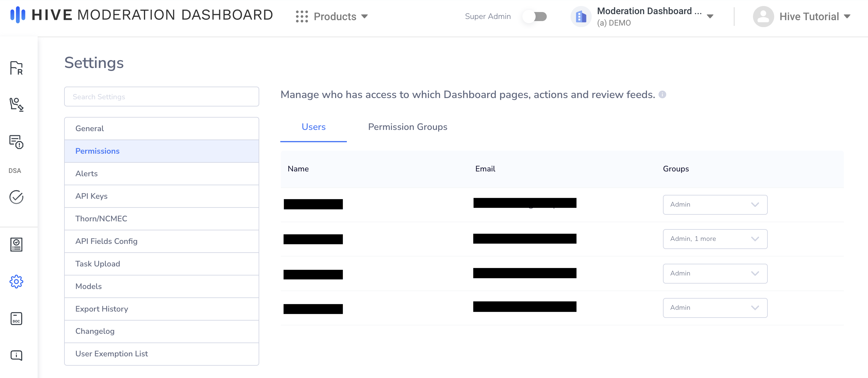
Task: Click the info tooltip next to description
Action: [662, 95]
